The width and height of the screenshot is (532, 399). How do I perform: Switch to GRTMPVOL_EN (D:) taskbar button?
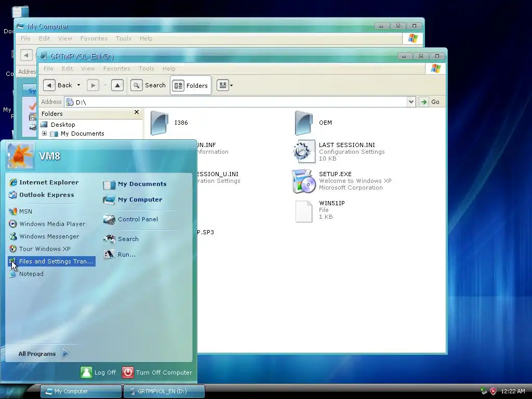[x=164, y=391]
